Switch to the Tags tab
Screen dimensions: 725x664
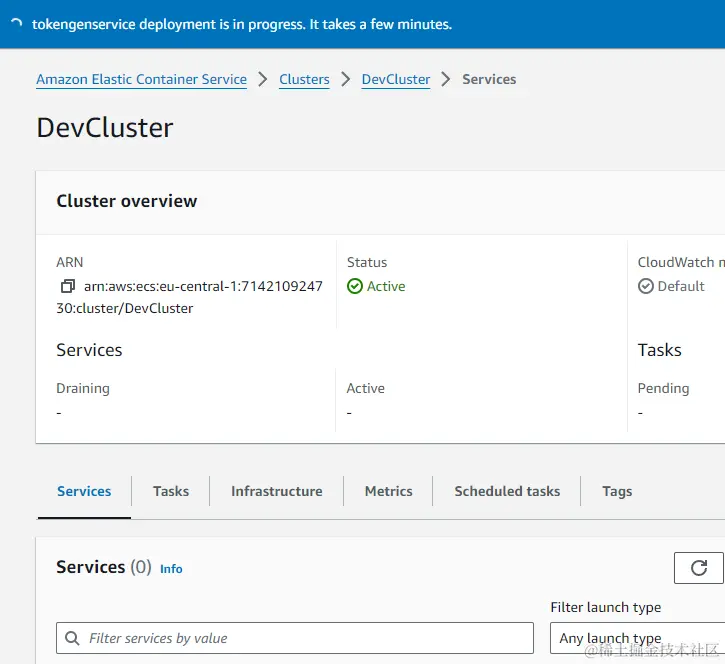617,491
